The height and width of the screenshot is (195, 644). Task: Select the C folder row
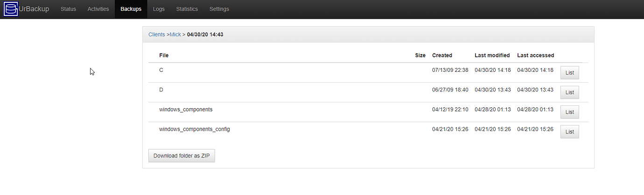(368, 73)
